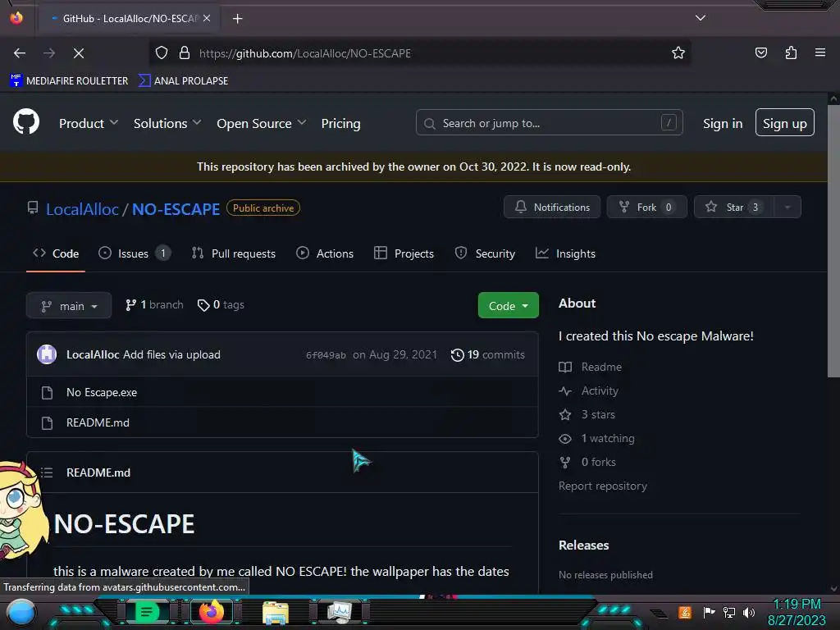Switch to the Code tab

pos(56,253)
